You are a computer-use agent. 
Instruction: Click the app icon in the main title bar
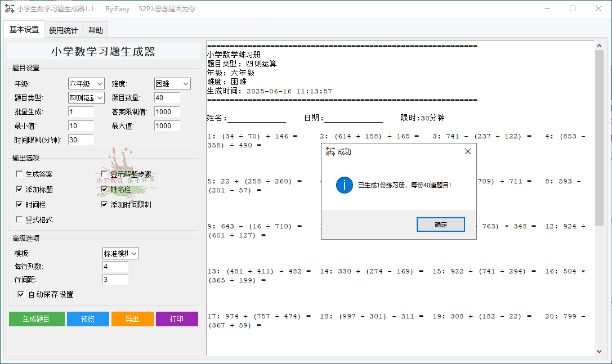pyautogui.click(x=9, y=9)
